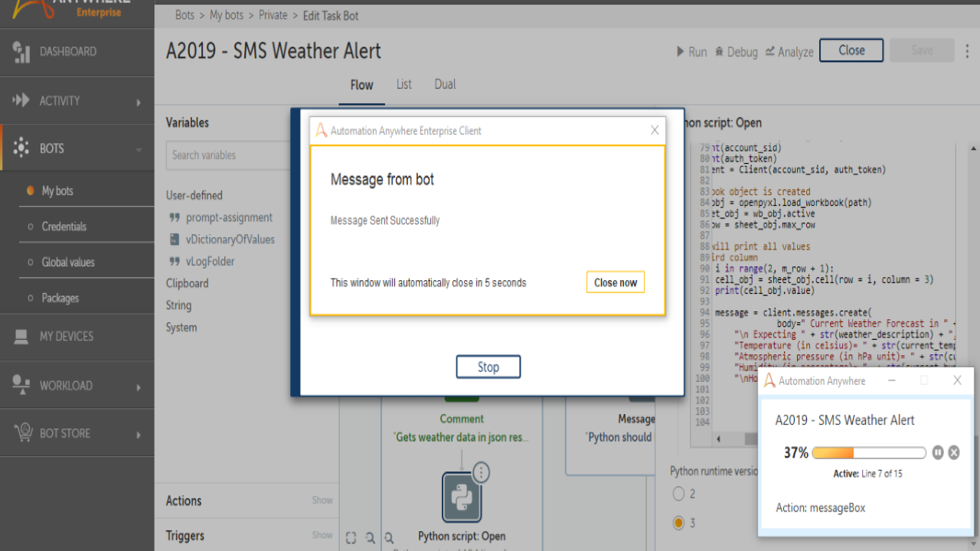The width and height of the screenshot is (980, 551).
Task: Click the bot progress bar at 37%
Action: coord(869,452)
